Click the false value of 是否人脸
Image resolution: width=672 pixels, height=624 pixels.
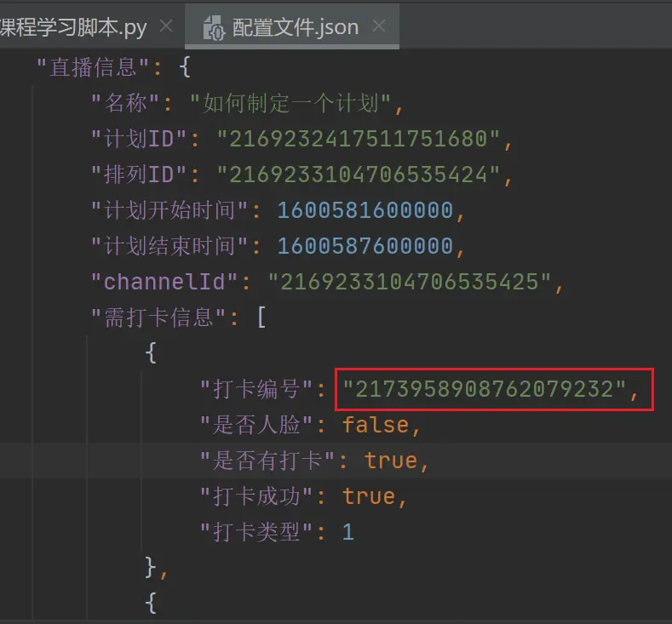pyautogui.click(x=376, y=425)
